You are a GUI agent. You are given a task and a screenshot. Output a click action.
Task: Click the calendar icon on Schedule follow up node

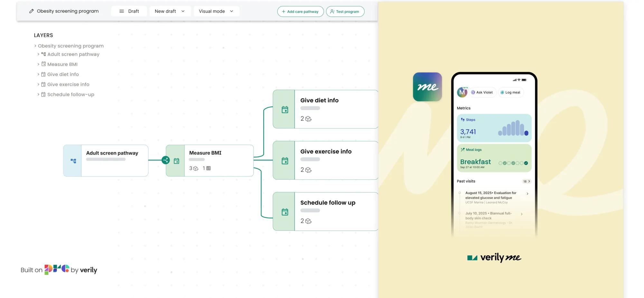(x=285, y=212)
